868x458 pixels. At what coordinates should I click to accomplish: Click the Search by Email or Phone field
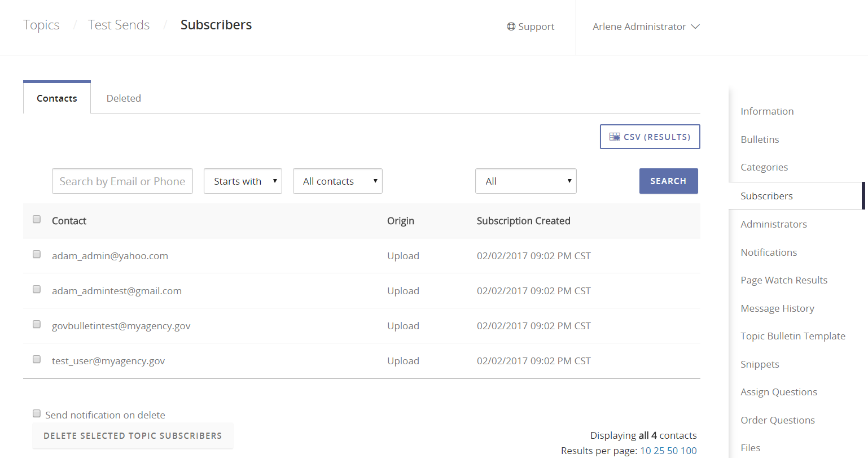(x=122, y=181)
